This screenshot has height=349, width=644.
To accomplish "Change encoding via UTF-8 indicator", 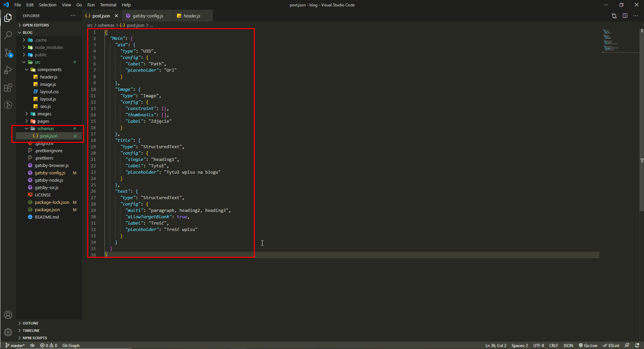I will [x=538, y=345].
